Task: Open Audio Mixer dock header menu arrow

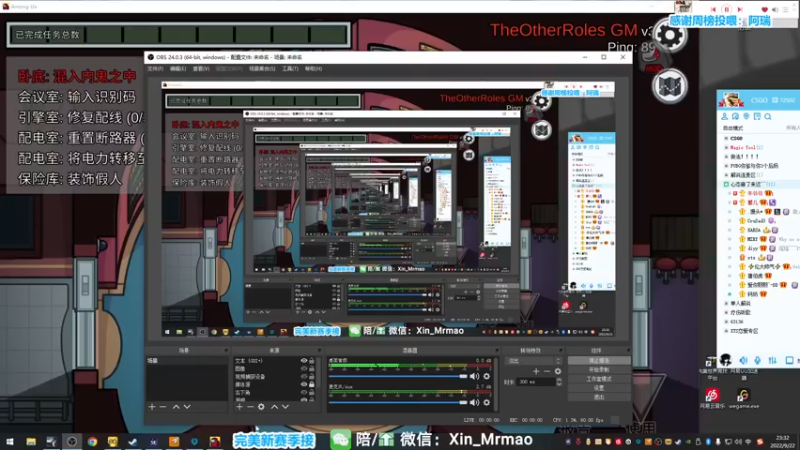Action: [496, 351]
